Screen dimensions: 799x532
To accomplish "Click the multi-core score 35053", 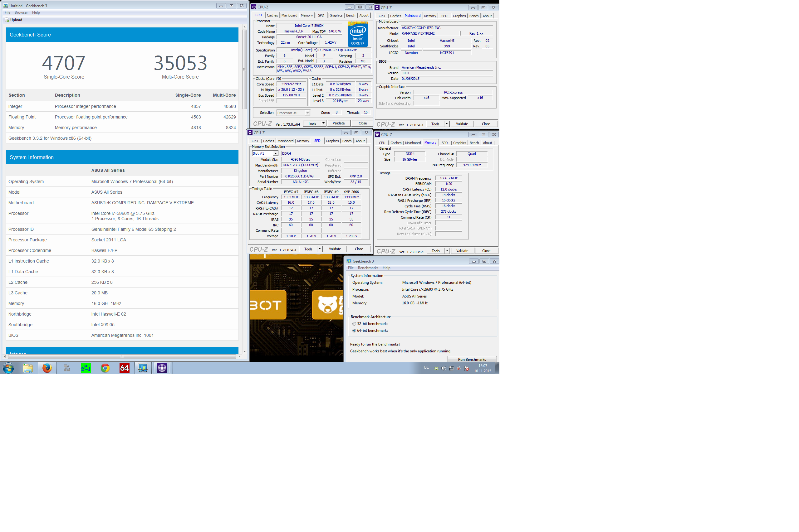I will point(180,63).
